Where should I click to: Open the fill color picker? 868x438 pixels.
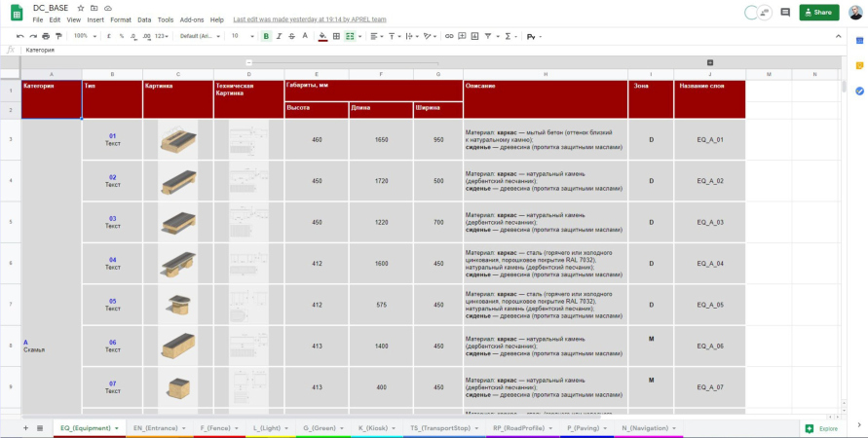323,36
